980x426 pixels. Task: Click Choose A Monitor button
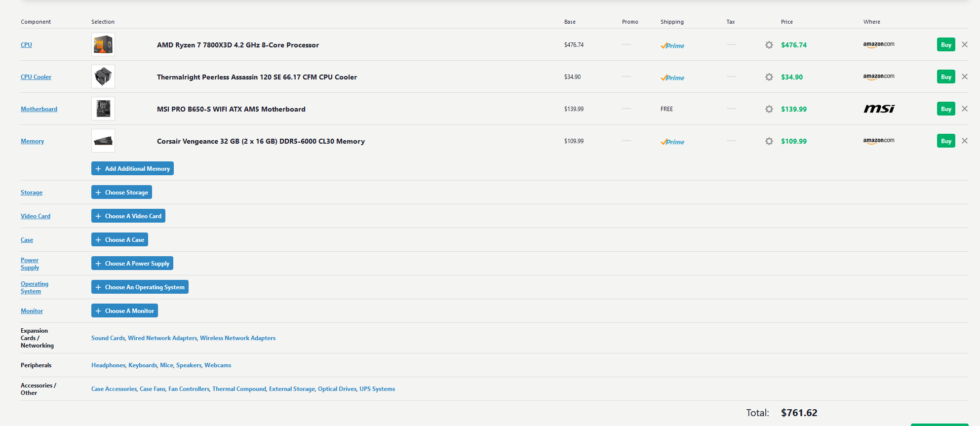[x=124, y=310]
